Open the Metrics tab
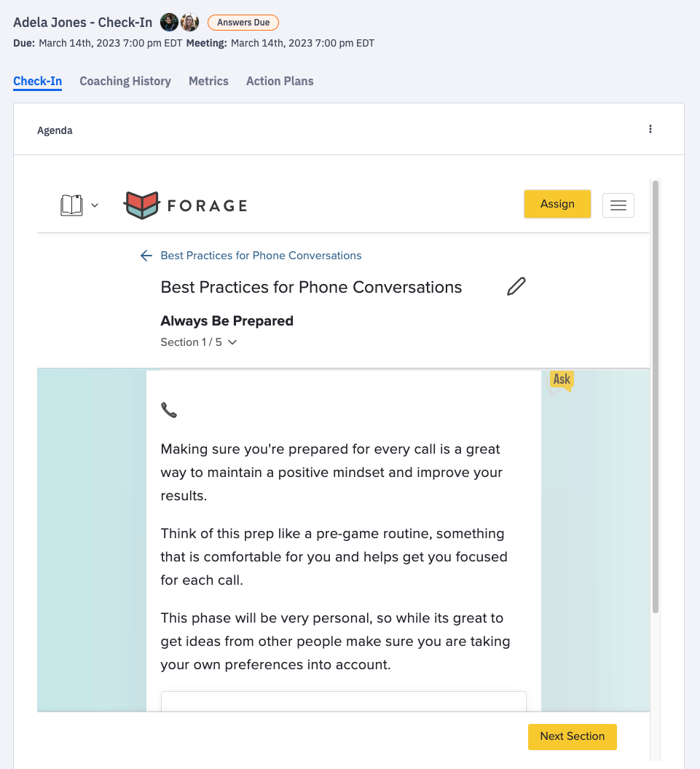 click(208, 81)
